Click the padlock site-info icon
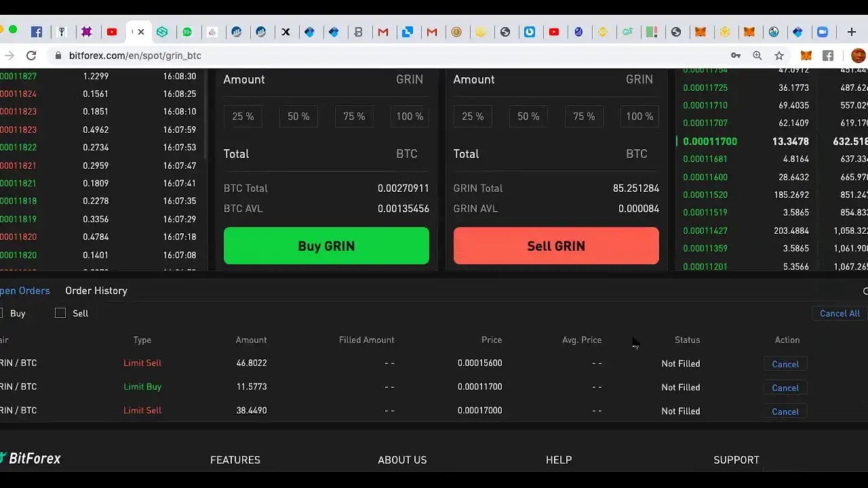 tap(58, 56)
